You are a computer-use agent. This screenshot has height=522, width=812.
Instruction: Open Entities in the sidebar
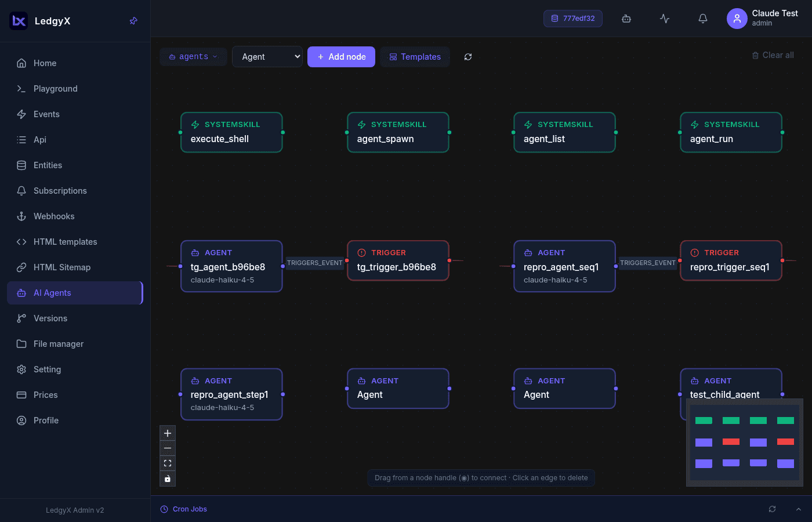pos(75,165)
